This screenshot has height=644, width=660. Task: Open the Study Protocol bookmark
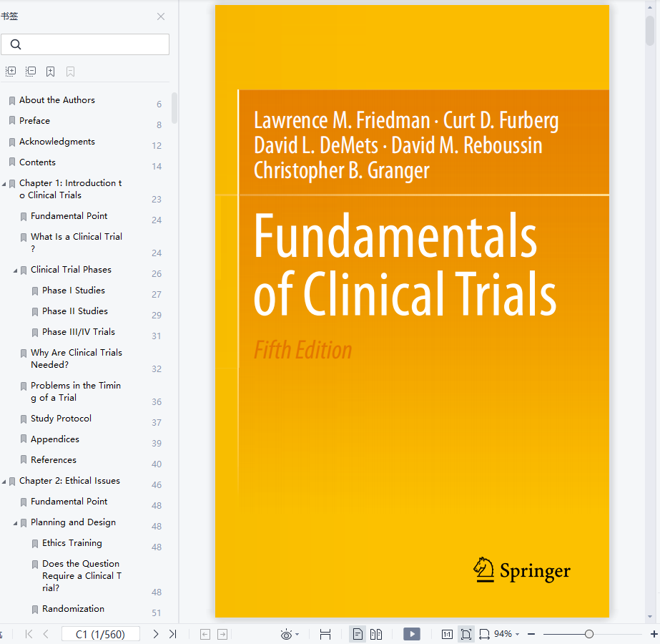pos(61,418)
